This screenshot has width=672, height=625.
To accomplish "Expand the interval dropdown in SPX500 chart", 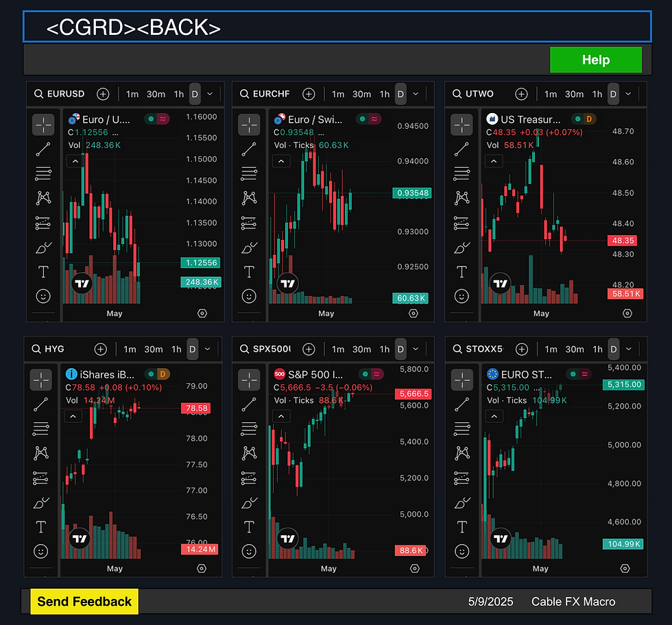I will tap(416, 349).
